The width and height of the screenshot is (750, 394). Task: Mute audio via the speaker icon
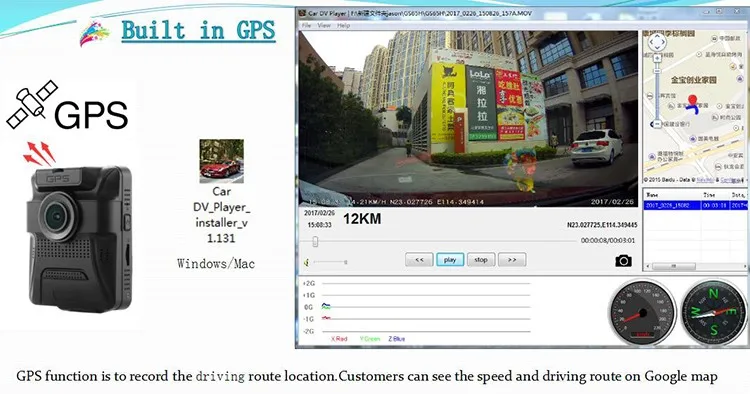point(307,262)
